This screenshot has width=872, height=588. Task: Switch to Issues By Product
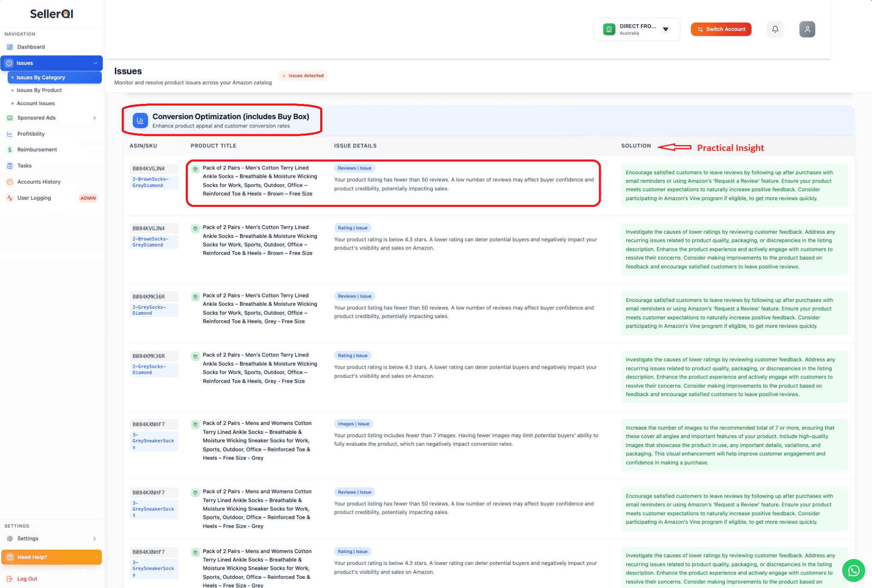39,90
